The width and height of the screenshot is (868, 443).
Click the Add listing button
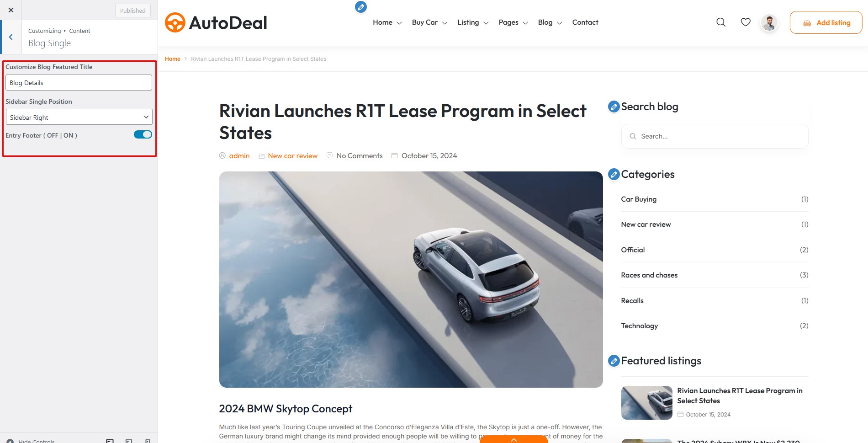tap(826, 22)
